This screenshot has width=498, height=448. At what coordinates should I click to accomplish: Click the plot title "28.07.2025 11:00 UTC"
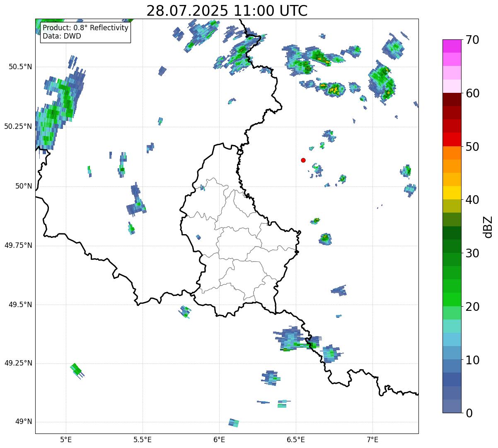(x=227, y=11)
